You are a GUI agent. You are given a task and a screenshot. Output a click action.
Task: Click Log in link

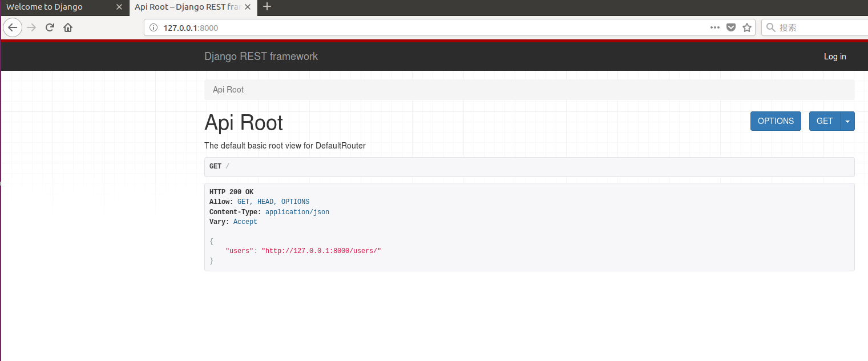(835, 57)
